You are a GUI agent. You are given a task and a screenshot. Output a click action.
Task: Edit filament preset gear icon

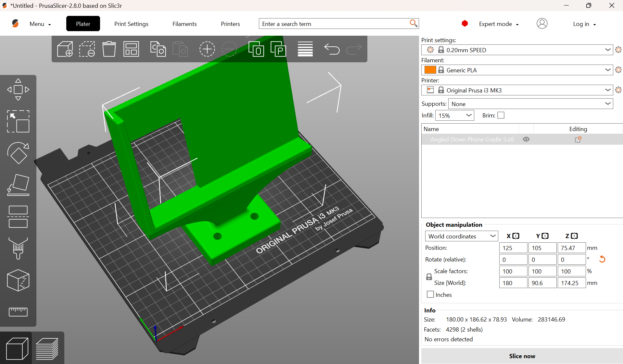[618, 70]
